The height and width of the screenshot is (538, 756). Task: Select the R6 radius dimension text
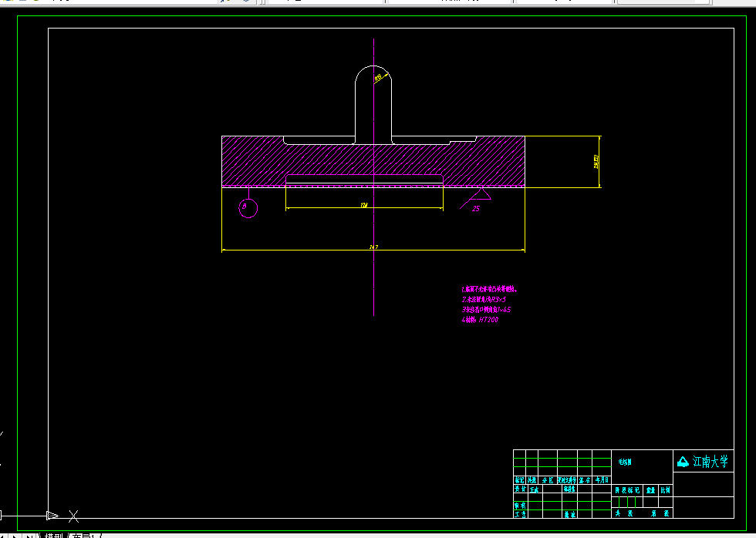point(379,77)
